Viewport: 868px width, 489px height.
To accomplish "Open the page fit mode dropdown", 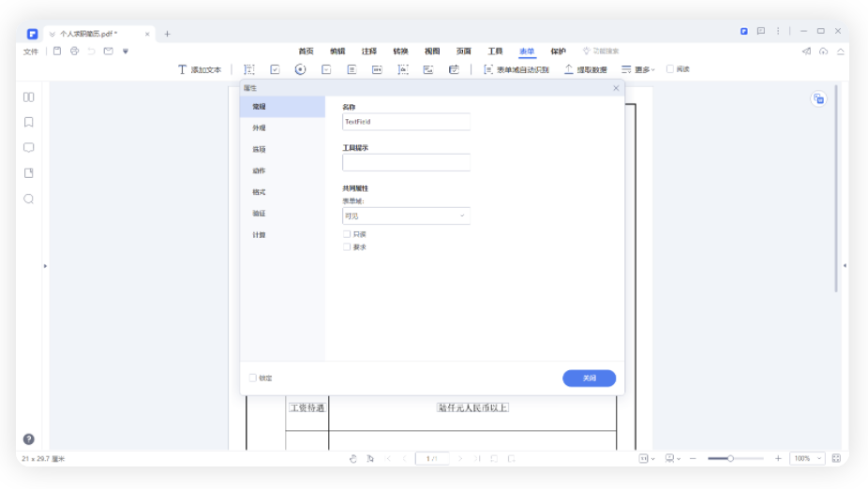I will click(x=647, y=459).
